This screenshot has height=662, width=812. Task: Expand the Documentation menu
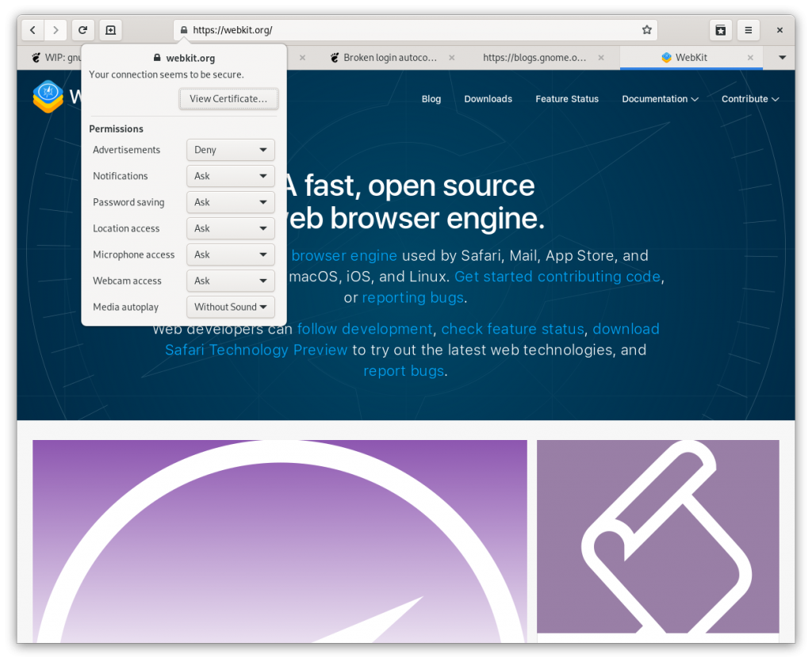[x=660, y=99]
